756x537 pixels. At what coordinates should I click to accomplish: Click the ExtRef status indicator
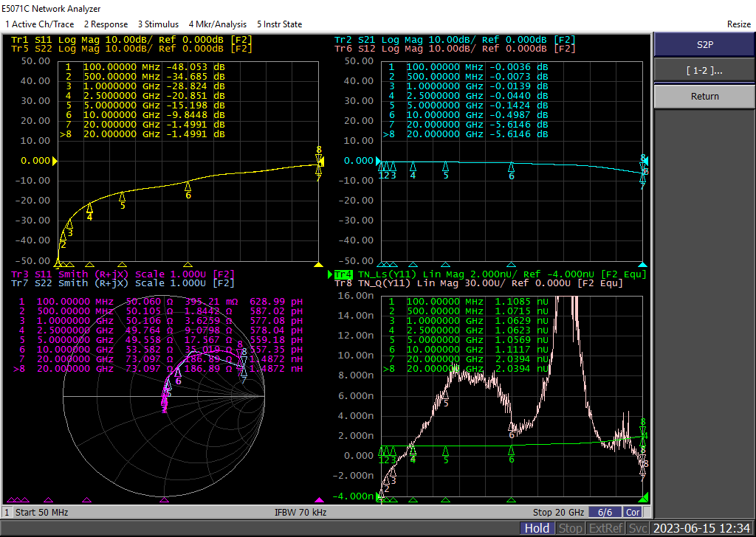[605, 528]
